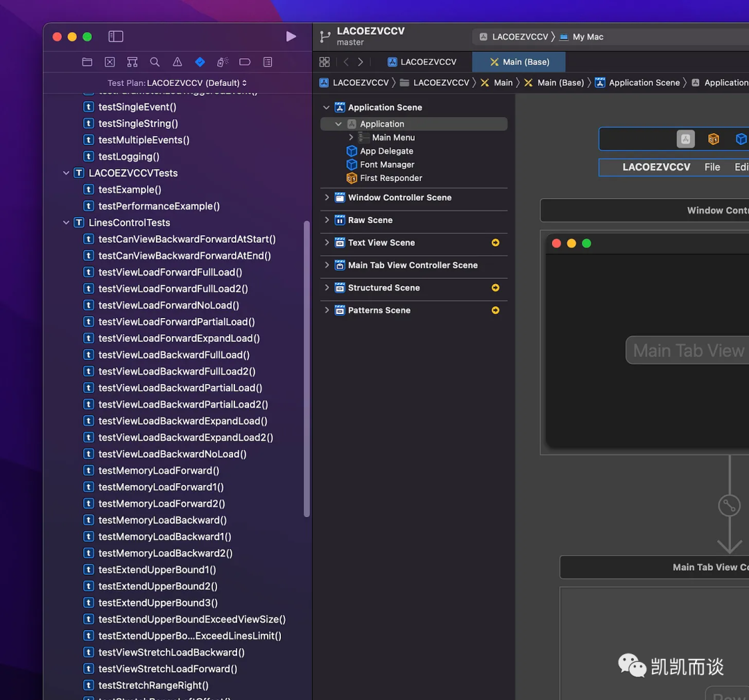Collapse the Application item disclosure
This screenshot has width=749, height=700.
point(338,124)
